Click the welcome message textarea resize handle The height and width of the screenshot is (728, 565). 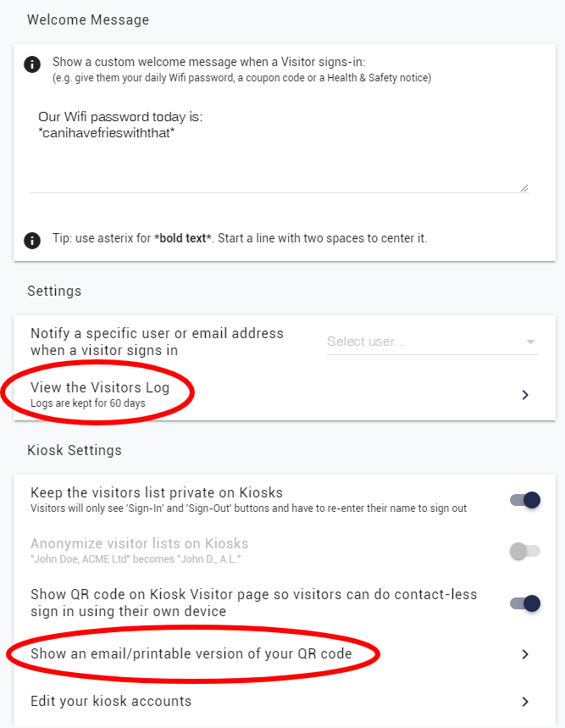523,187
